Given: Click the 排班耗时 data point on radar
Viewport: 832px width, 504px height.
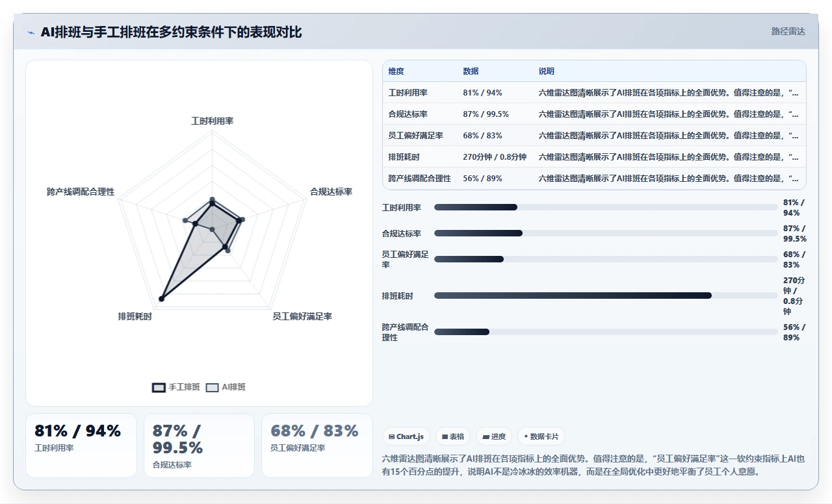Looking at the screenshot, I should point(161,299).
